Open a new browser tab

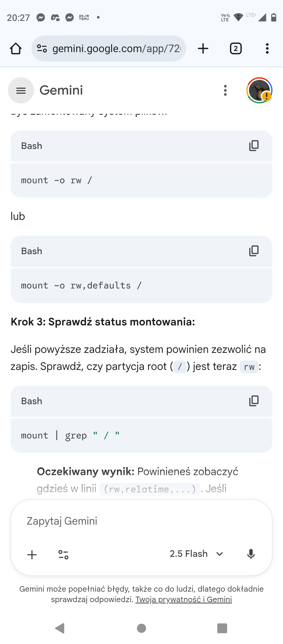coord(203,48)
